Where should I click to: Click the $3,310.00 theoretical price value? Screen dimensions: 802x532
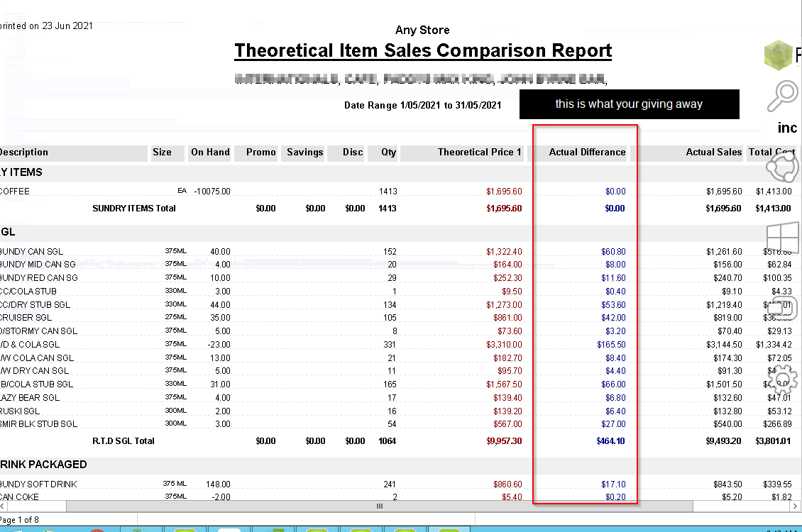[504, 345]
